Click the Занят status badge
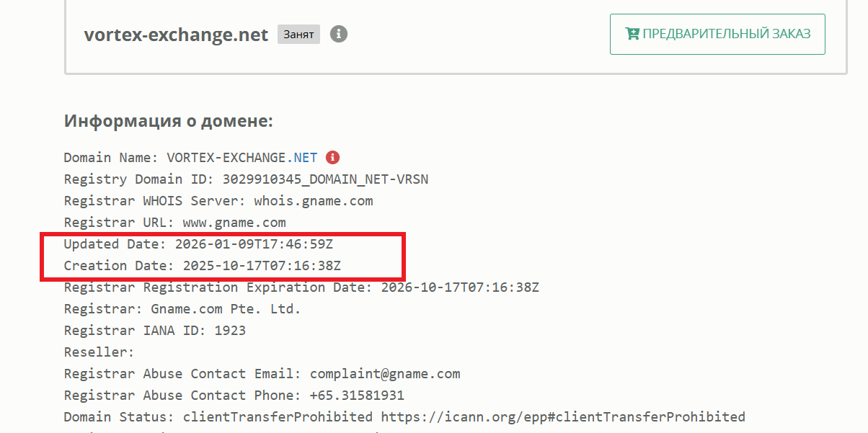The image size is (868, 433). click(x=298, y=34)
